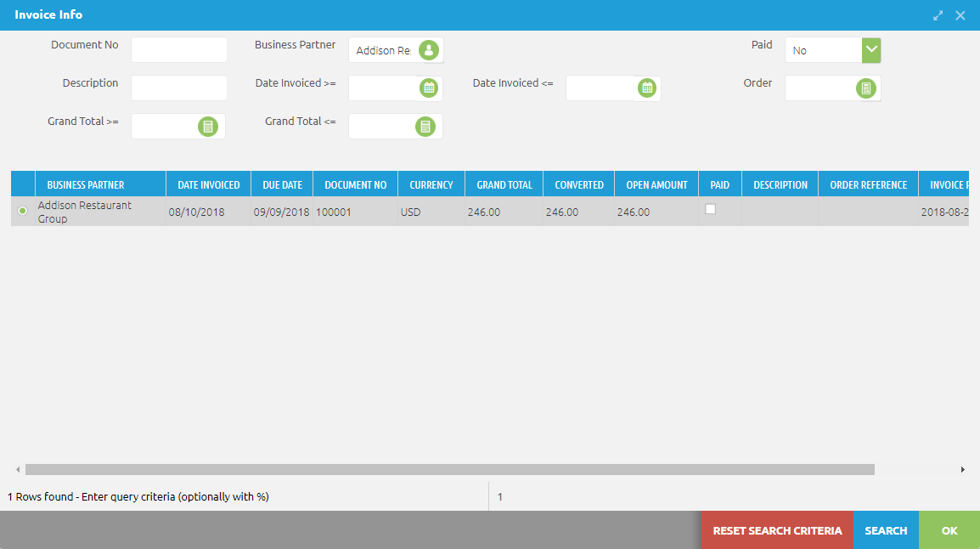Confirm selection with the OK button
Screen dimensions: 980x549
pos(949,530)
